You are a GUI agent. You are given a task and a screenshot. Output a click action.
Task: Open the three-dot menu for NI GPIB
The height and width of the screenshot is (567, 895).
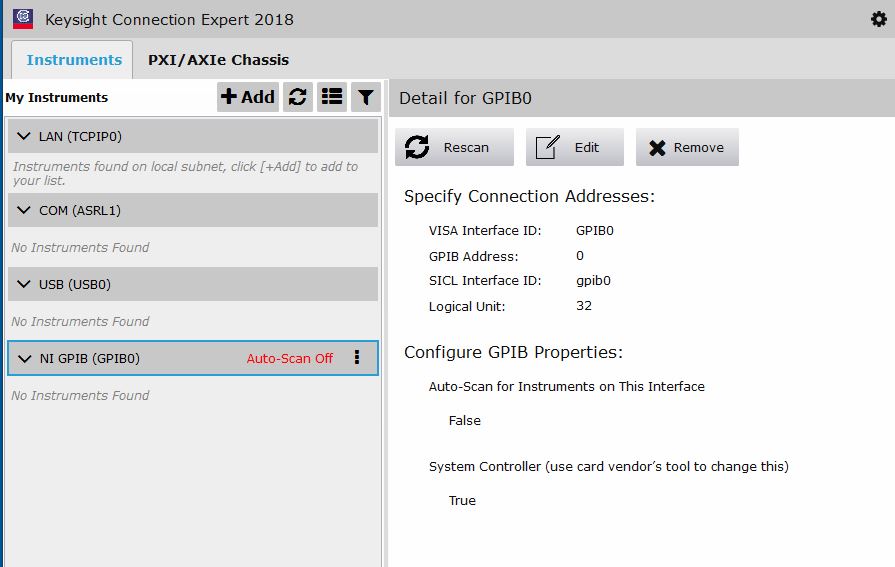(x=357, y=357)
